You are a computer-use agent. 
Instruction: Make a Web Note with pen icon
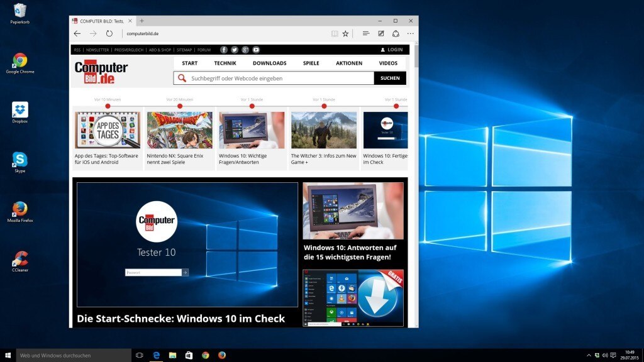pos(380,33)
